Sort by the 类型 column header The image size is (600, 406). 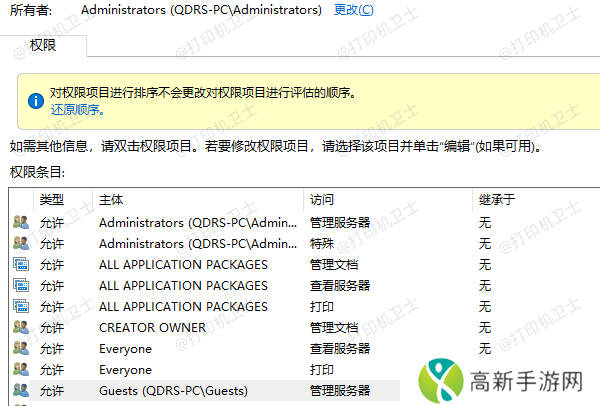pos(52,199)
